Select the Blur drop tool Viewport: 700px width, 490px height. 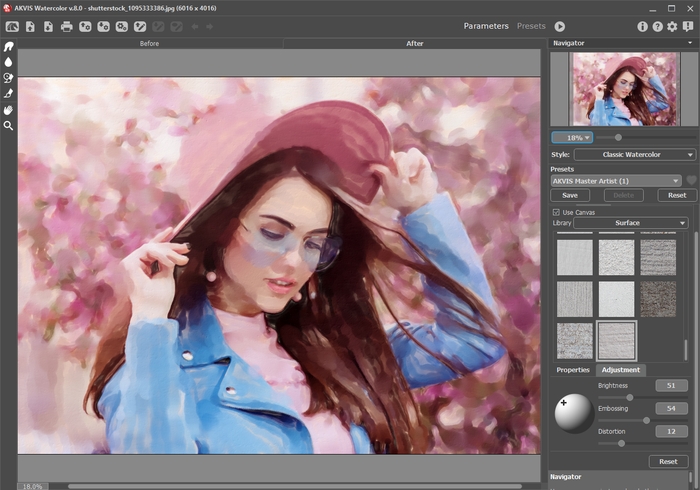tap(8, 62)
